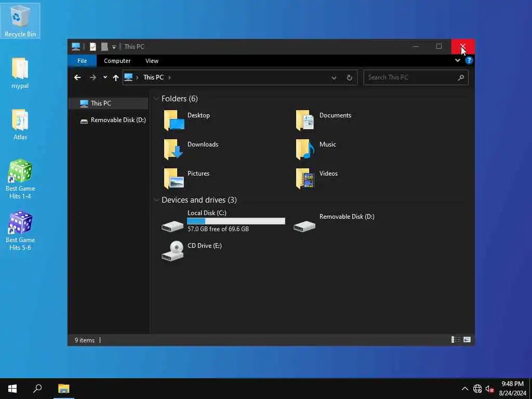This screenshot has height=399, width=532.
Task: Open the Documents folder icon
Action: coord(305,120)
